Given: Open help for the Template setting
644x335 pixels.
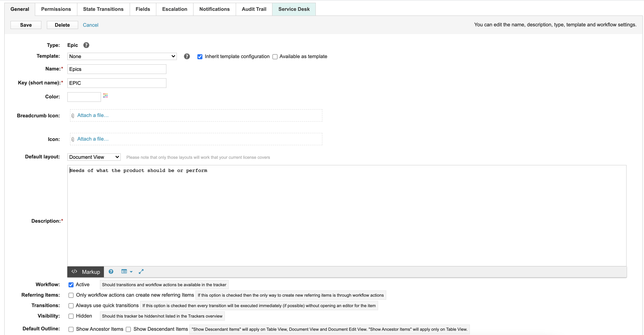Looking at the screenshot, I should tap(187, 56).
